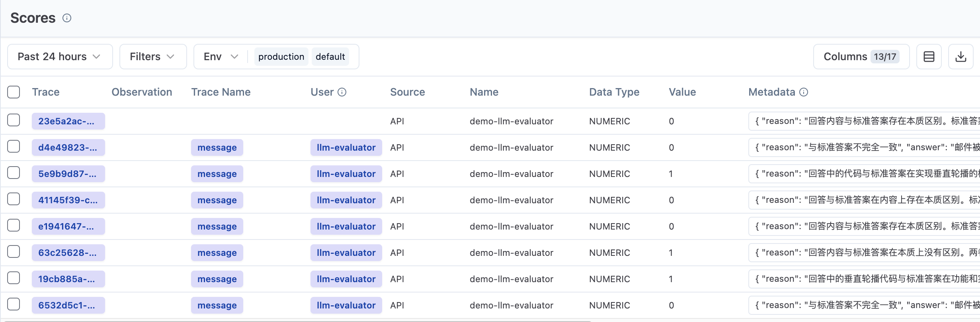Viewport: 980px width, 322px height.
Task: Click the default environment tag
Action: (x=330, y=57)
